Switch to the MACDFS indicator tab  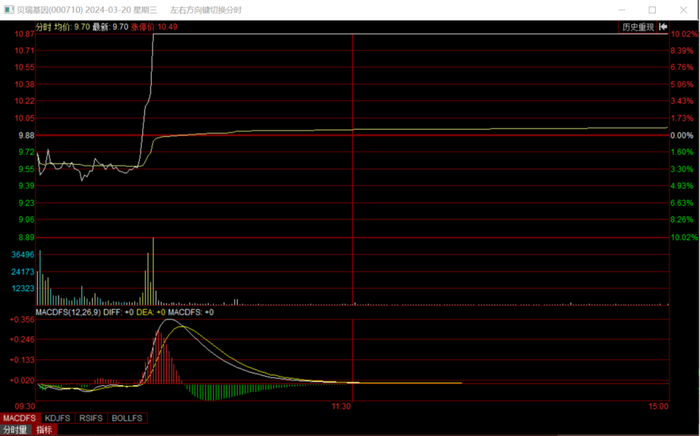(19, 418)
